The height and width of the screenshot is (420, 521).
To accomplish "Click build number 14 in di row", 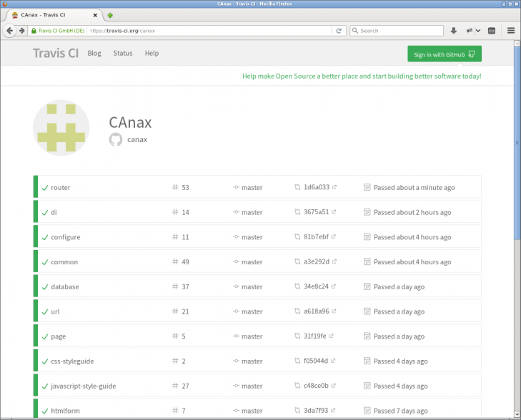I will coord(185,212).
